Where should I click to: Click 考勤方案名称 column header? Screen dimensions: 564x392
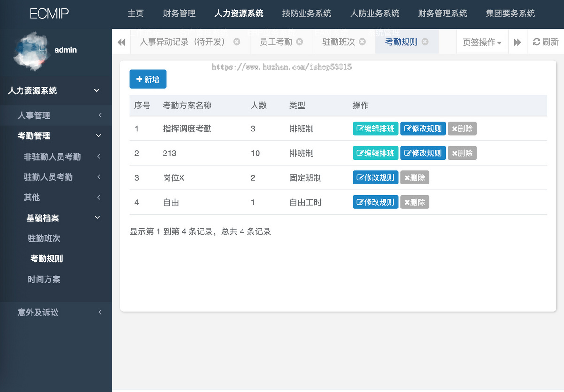[187, 106]
